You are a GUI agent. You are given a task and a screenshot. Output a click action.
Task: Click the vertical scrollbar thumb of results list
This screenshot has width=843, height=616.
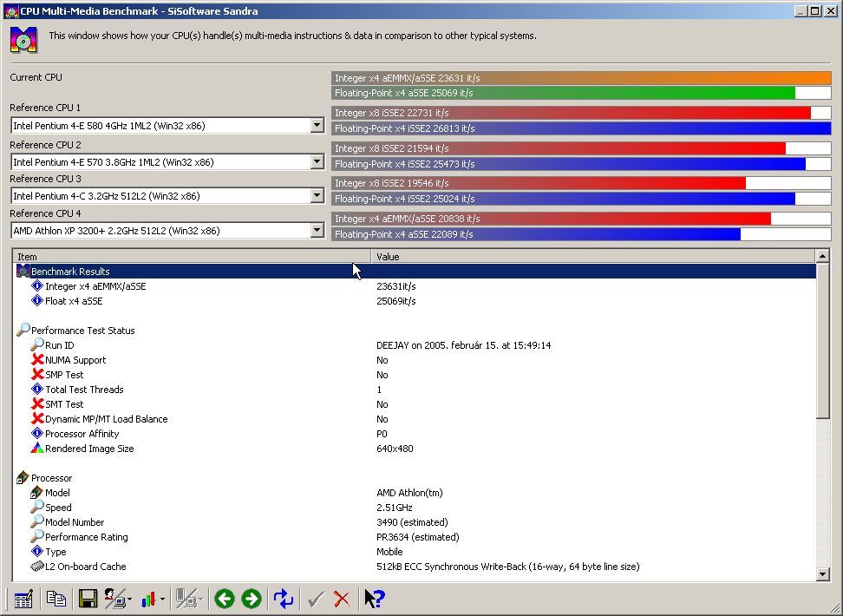click(822, 341)
